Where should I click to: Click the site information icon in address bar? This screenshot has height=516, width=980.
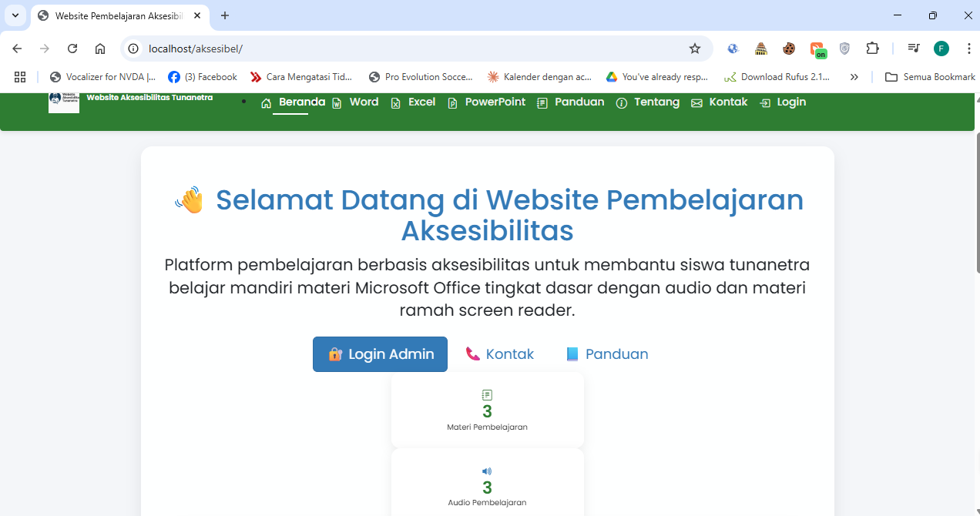click(133, 49)
